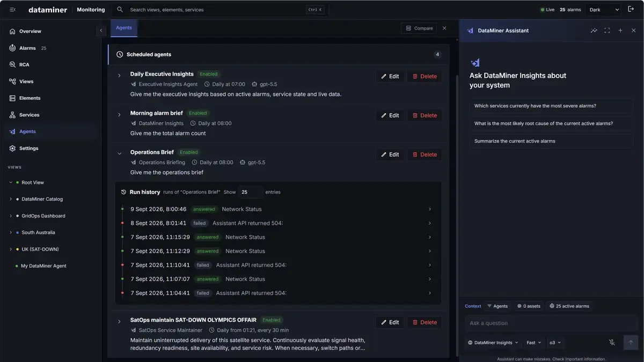
Task: Expand the South Australia view
Action: [11, 233]
